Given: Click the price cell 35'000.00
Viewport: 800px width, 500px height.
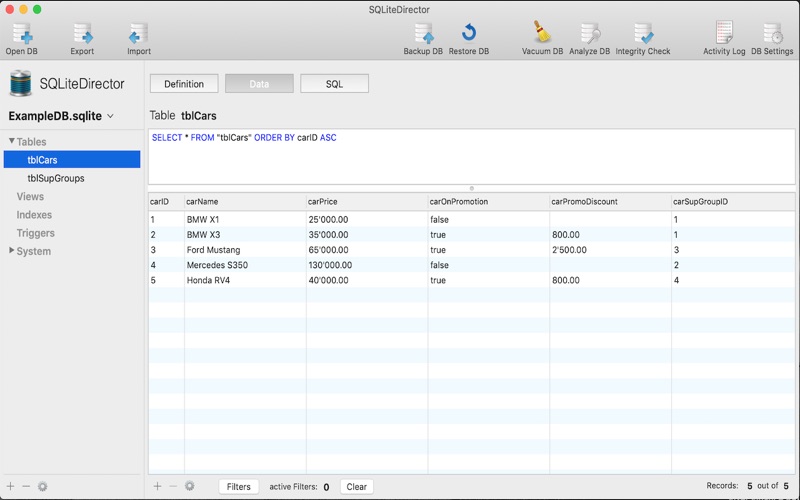Looking at the screenshot, I should (x=367, y=235).
